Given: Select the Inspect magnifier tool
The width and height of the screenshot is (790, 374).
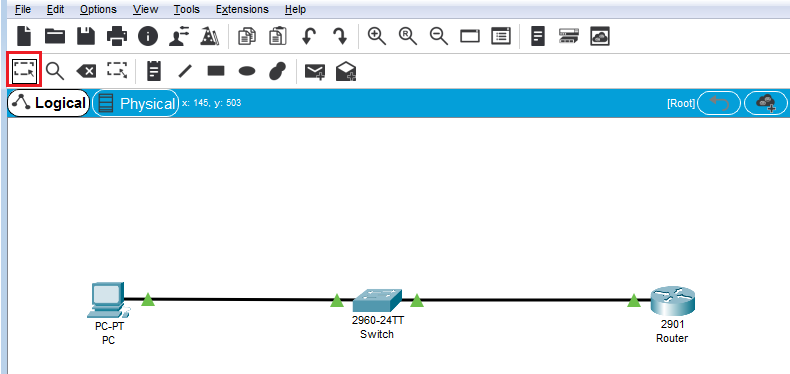Looking at the screenshot, I should (x=54, y=71).
